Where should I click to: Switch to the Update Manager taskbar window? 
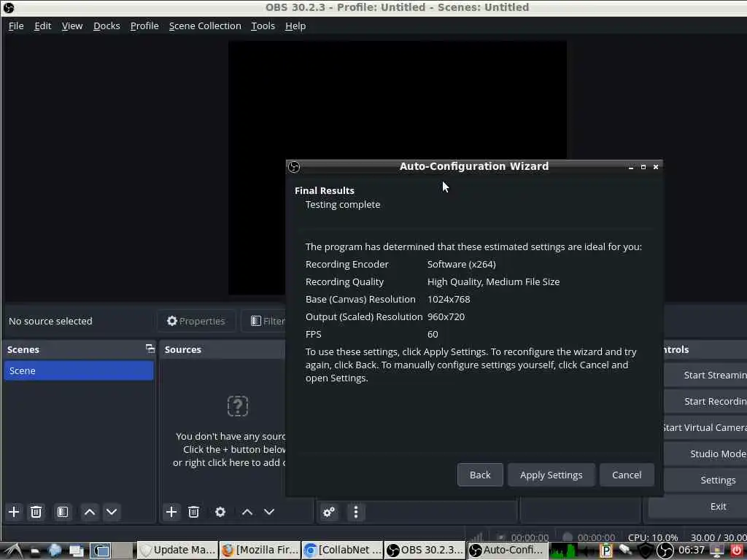pos(178,551)
